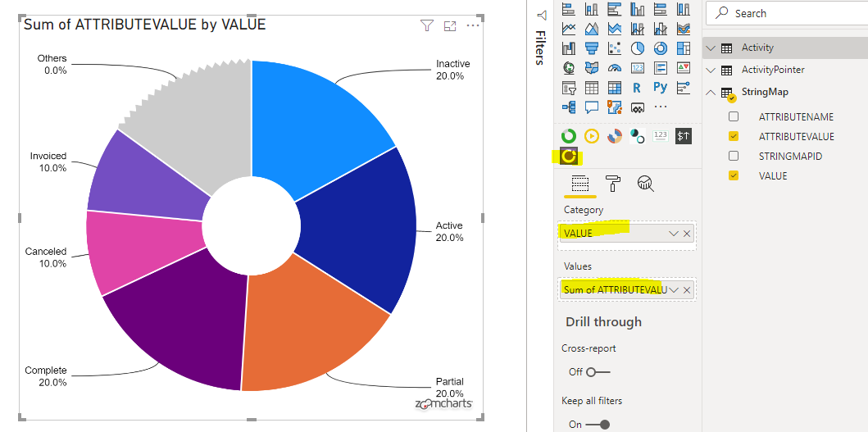Select the decomposition tree visual

pyautogui.click(x=569, y=107)
